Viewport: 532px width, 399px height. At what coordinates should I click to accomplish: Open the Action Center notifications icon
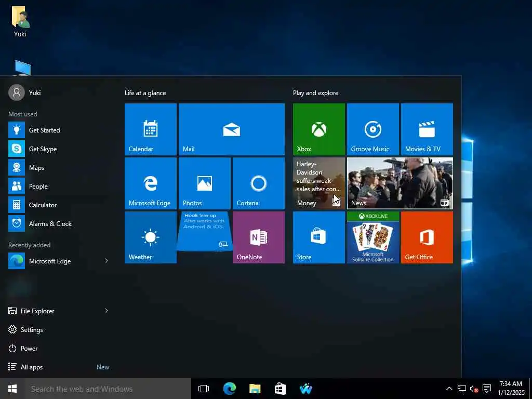click(487, 389)
